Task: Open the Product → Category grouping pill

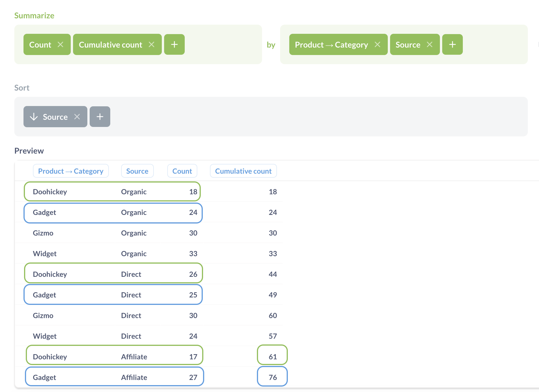Action: [331, 45]
